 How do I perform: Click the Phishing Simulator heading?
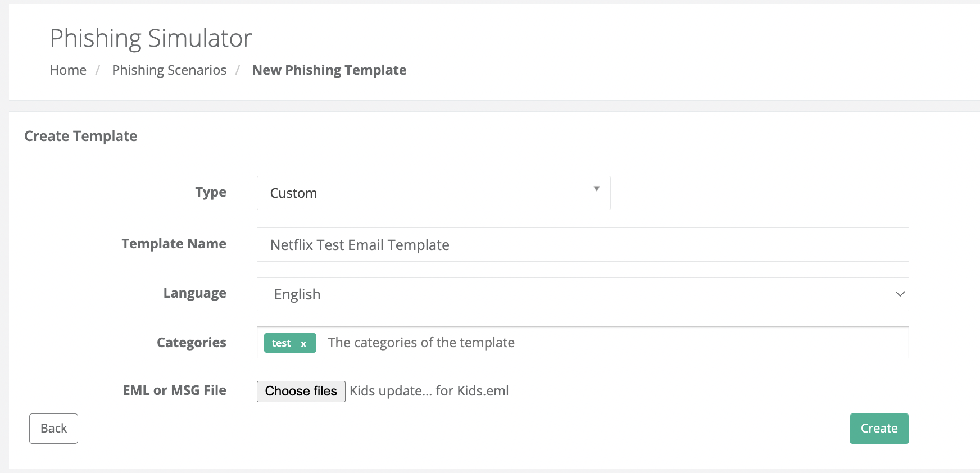coord(151,38)
